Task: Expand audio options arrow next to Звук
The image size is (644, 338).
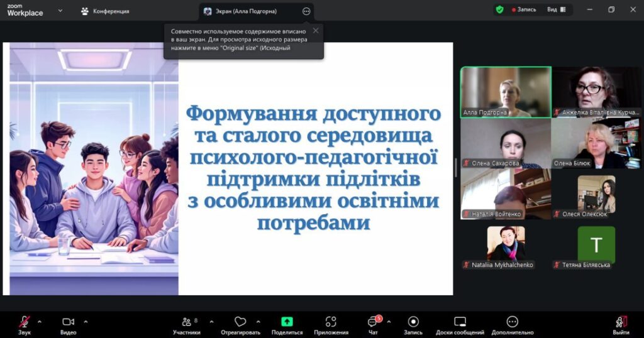Action: tap(40, 322)
